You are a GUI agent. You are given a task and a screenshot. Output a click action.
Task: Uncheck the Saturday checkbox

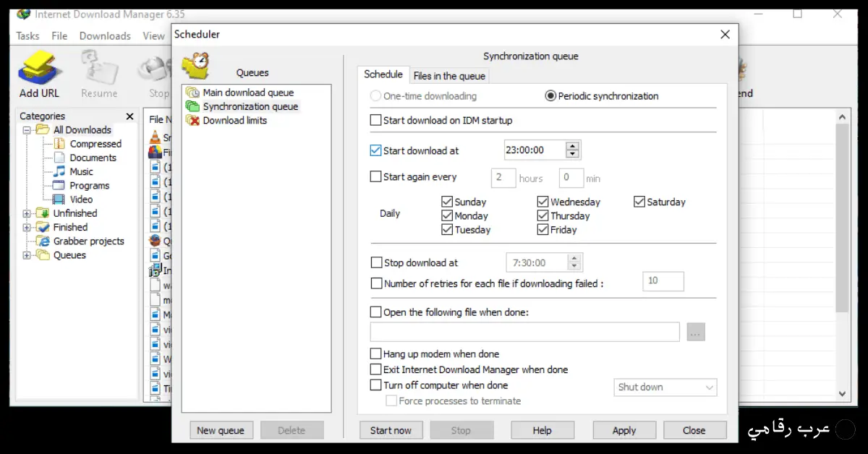click(639, 202)
